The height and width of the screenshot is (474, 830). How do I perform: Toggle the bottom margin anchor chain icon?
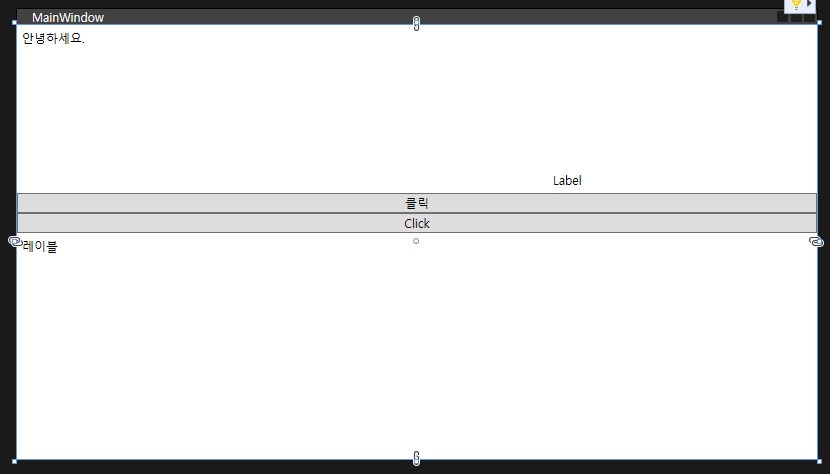[x=417, y=458]
